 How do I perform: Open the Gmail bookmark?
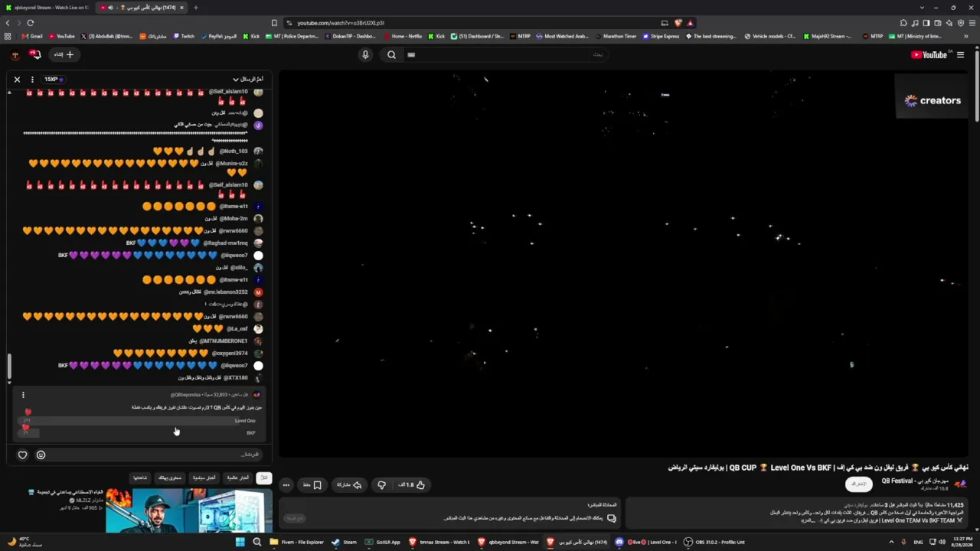(x=33, y=36)
